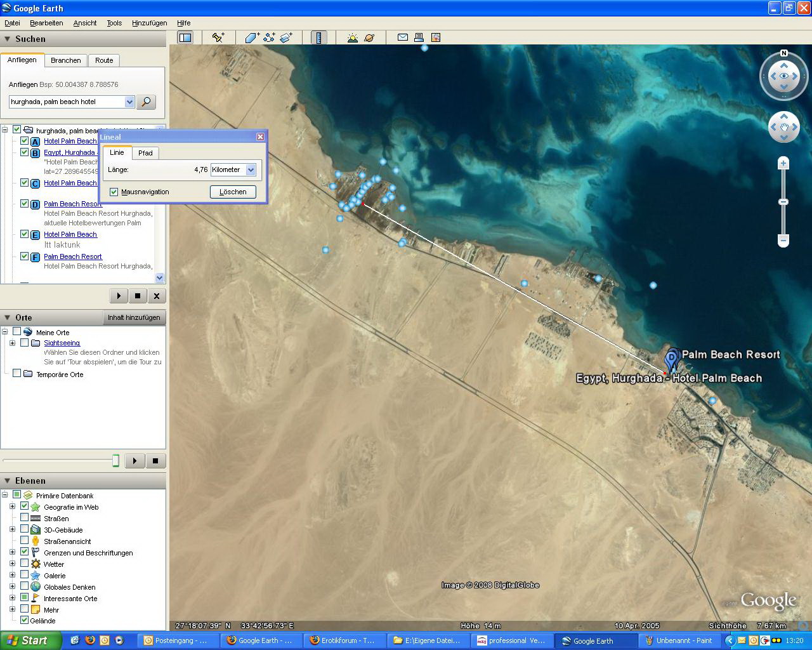The image size is (812, 650).
Task: Click the N north compass marker
Action: click(x=784, y=53)
